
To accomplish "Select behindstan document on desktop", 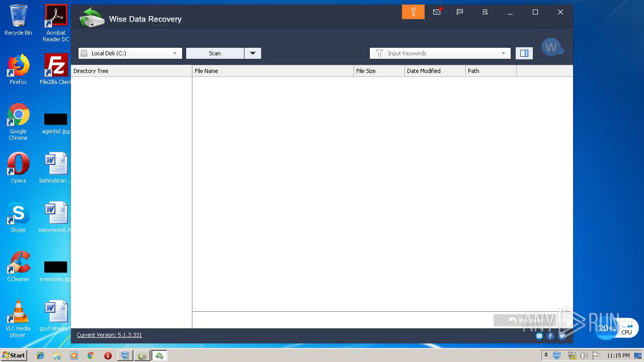I will coord(56,168).
